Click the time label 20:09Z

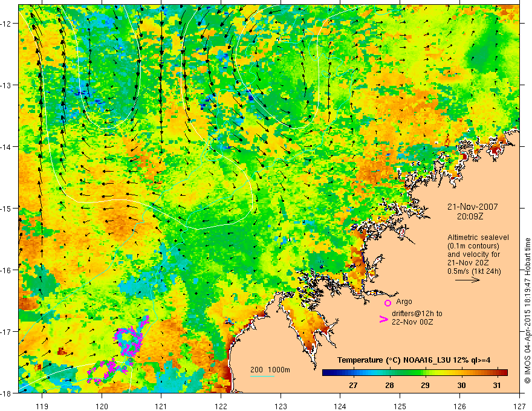point(470,216)
